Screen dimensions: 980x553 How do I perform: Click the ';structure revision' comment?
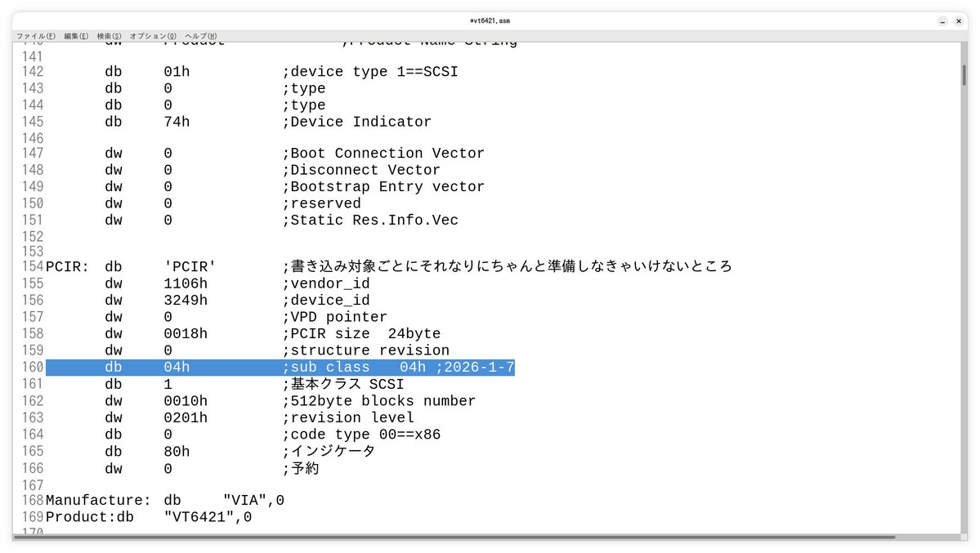(x=365, y=350)
